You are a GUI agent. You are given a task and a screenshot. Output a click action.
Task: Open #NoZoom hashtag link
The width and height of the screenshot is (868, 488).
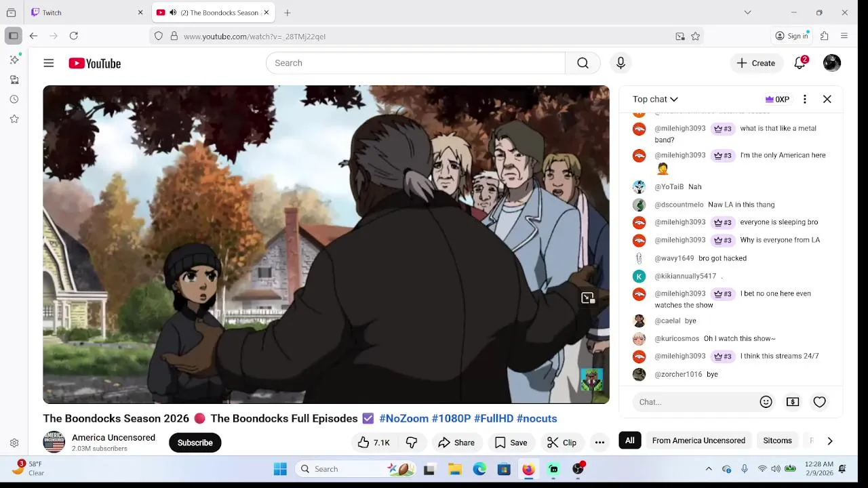coord(403,418)
